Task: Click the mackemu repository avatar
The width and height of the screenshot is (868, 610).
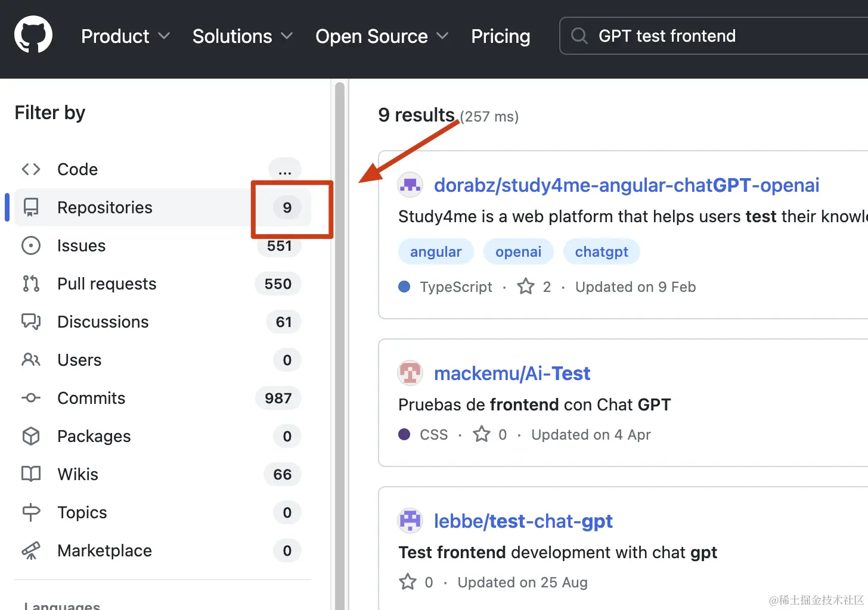Action: (410, 374)
